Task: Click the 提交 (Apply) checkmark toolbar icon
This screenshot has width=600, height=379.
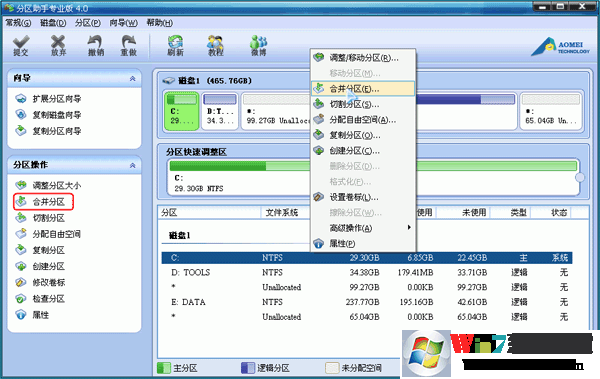Action: (21, 46)
